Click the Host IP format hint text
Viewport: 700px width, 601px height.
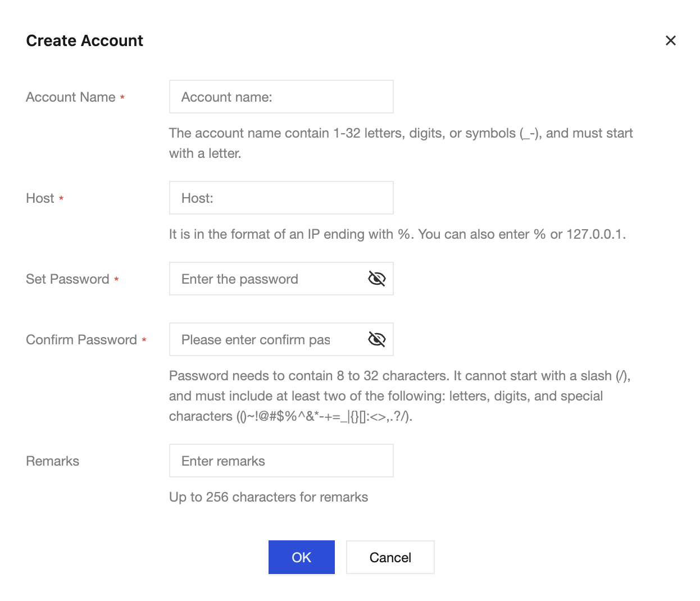[x=397, y=234]
